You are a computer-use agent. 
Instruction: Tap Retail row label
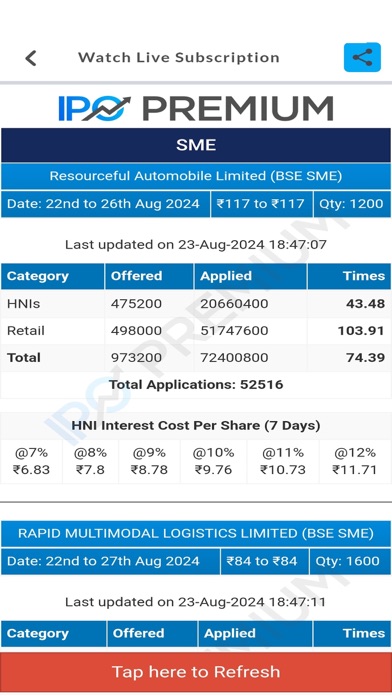pyautogui.click(x=26, y=331)
